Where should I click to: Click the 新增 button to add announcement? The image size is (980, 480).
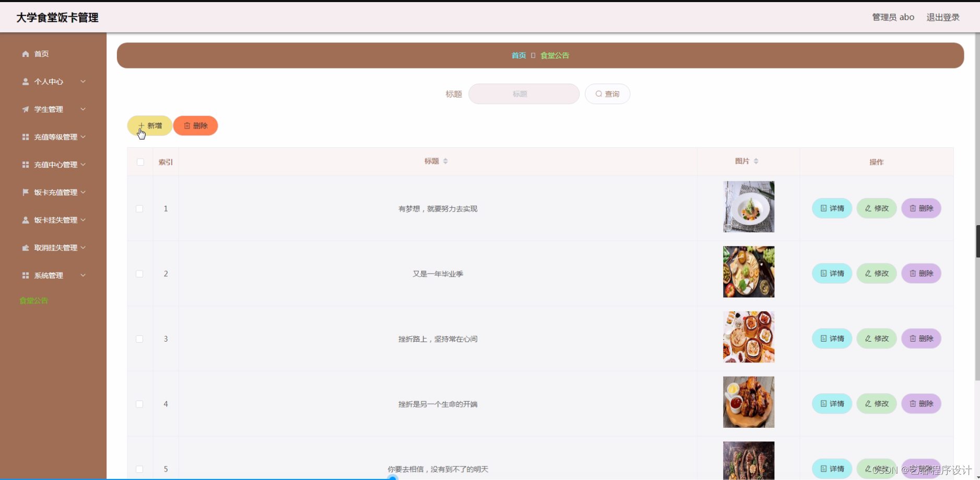[150, 125]
